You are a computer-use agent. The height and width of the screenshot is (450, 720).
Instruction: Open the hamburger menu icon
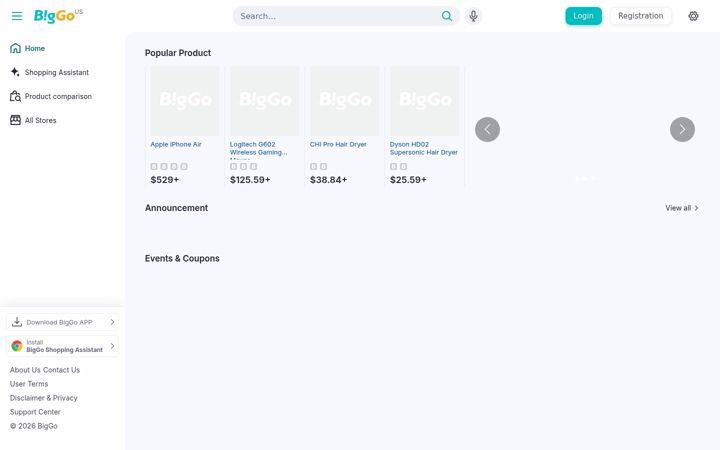[17, 16]
